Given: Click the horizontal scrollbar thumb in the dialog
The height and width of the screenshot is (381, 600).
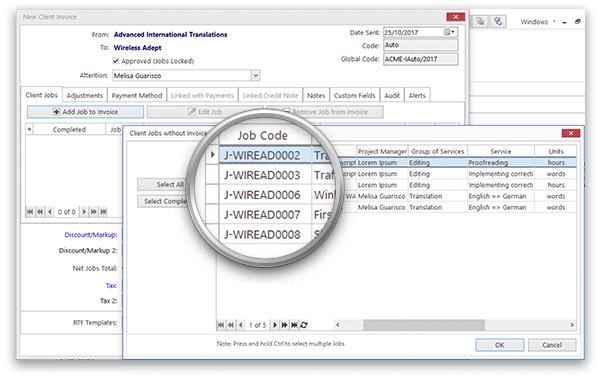Looking at the screenshot, I should 424,325.
